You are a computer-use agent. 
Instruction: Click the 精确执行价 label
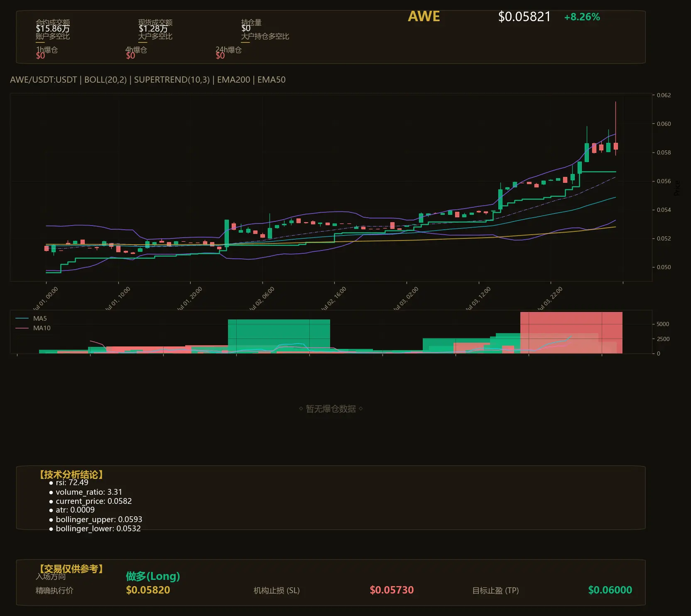pyautogui.click(x=54, y=591)
